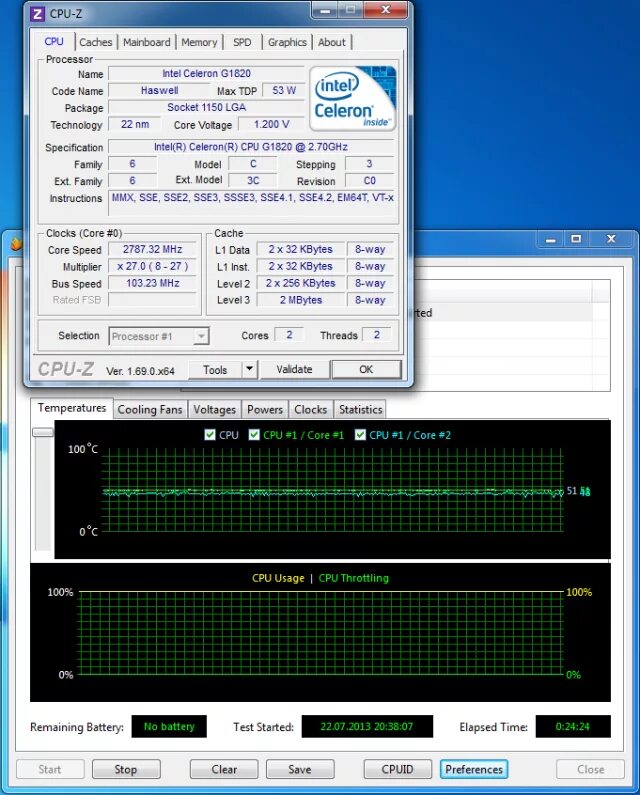Click the Max TDP value 53 W
This screenshot has width=640, height=795.
point(283,90)
